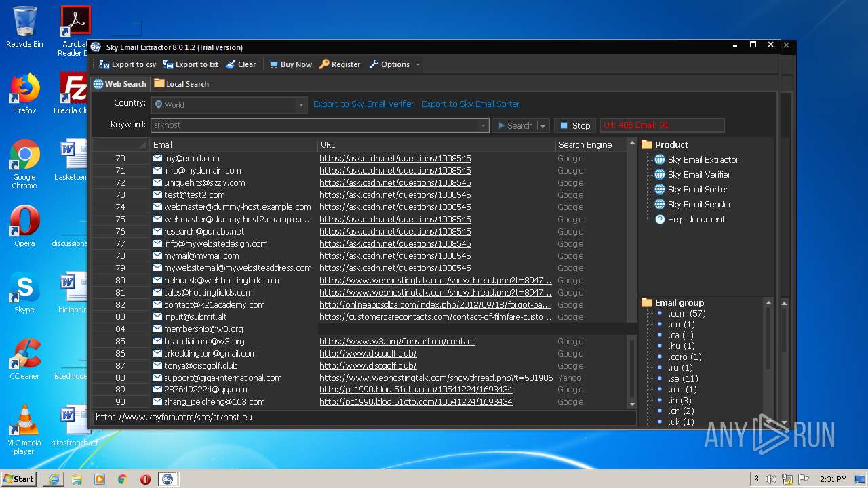This screenshot has height=488, width=868.
Task: Open Export to Sky Email Verifier link
Action: pyautogui.click(x=363, y=104)
